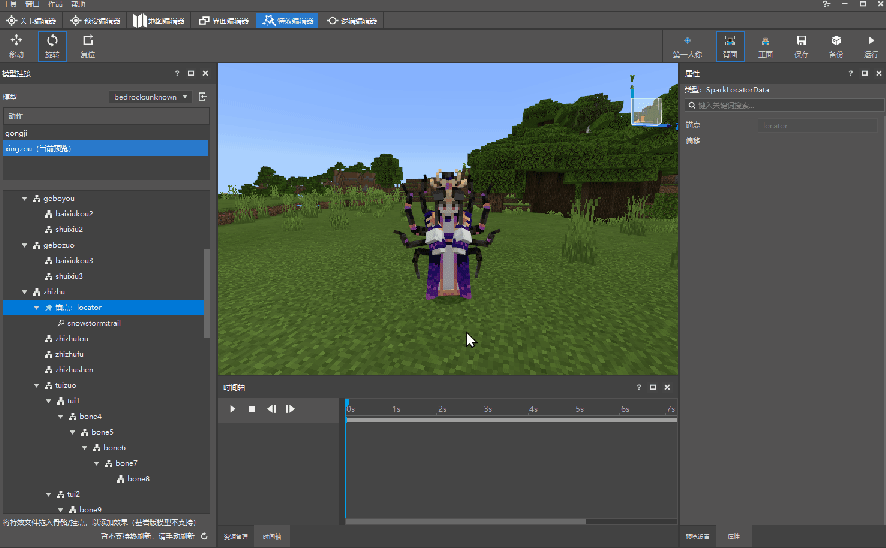Collapse the tuizuo bone node
Image resolution: width=886 pixels, height=548 pixels.
click(x=36, y=386)
